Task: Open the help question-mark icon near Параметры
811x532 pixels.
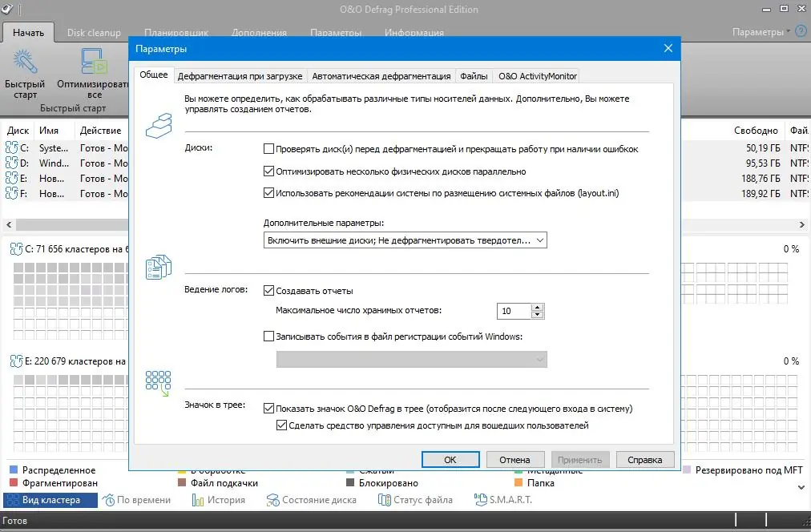Action: coord(800,32)
